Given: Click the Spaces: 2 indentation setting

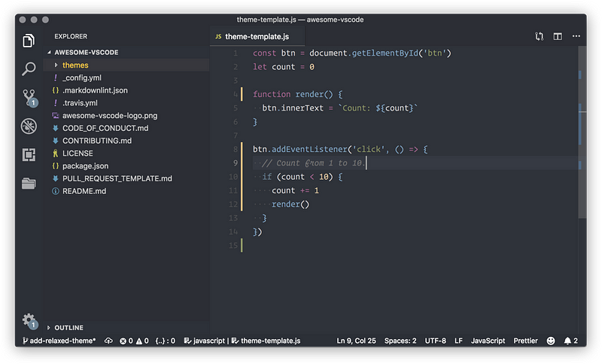Looking at the screenshot, I should click(400, 341).
